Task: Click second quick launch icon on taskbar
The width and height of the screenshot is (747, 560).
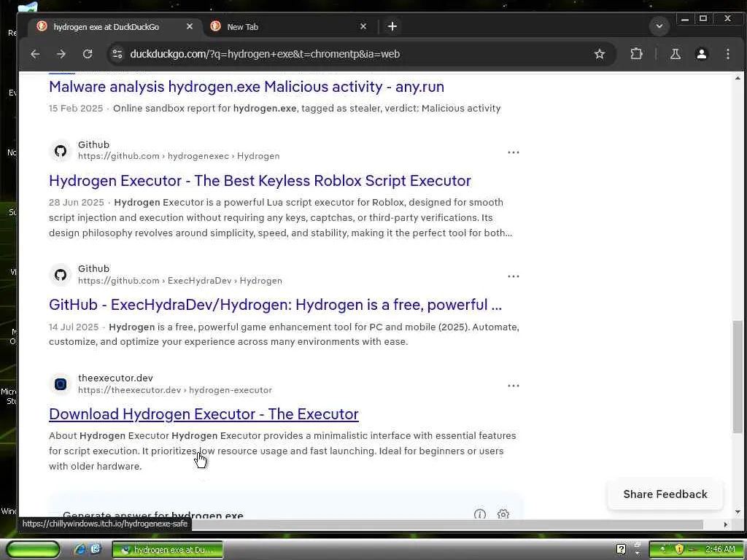Action: (96, 550)
